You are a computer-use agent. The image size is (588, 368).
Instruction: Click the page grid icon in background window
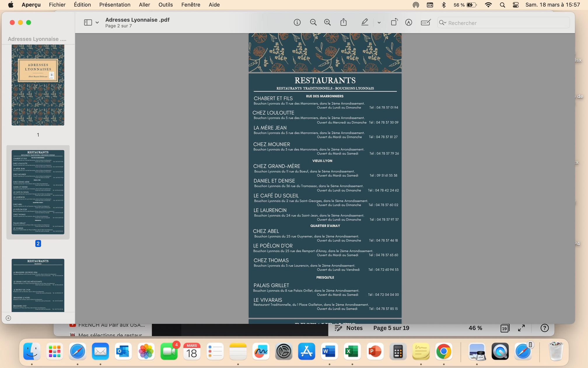(505, 328)
